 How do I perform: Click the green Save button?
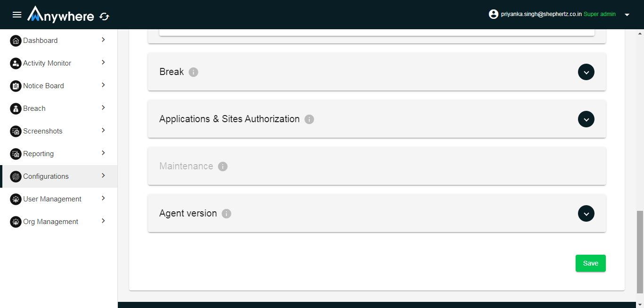tap(590, 263)
